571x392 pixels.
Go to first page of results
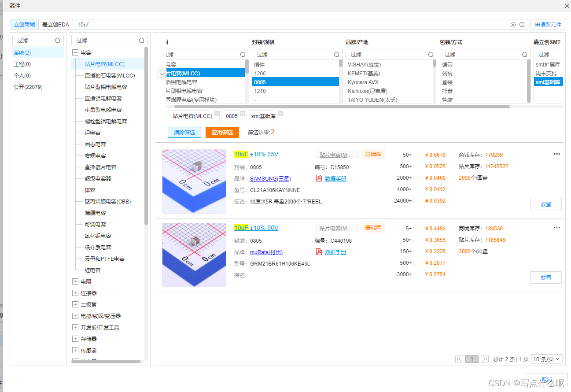pyautogui.click(x=459, y=359)
